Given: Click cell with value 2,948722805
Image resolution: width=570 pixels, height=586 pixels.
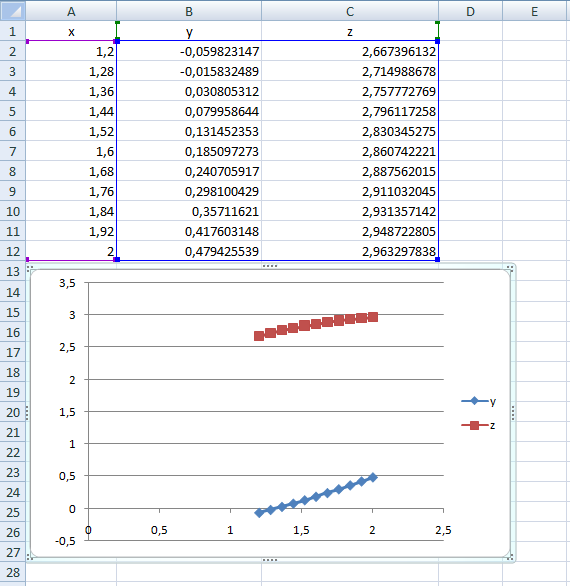Looking at the screenshot, I should click(350, 231).
